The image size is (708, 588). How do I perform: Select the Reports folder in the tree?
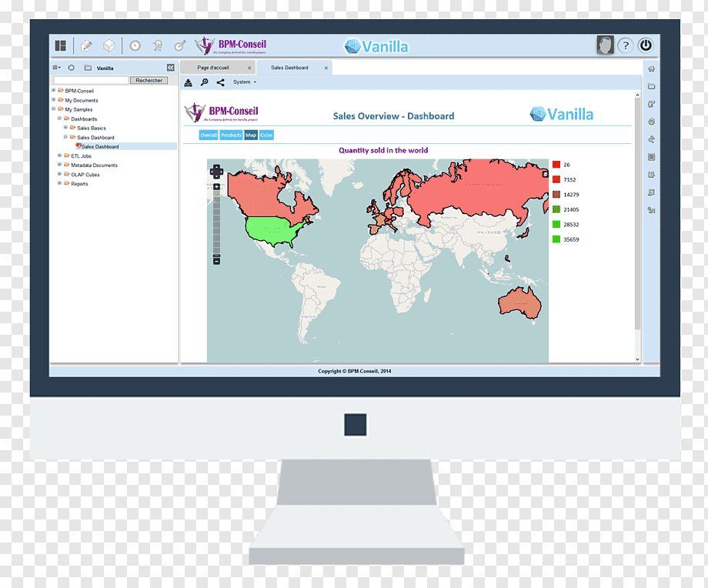79,184
